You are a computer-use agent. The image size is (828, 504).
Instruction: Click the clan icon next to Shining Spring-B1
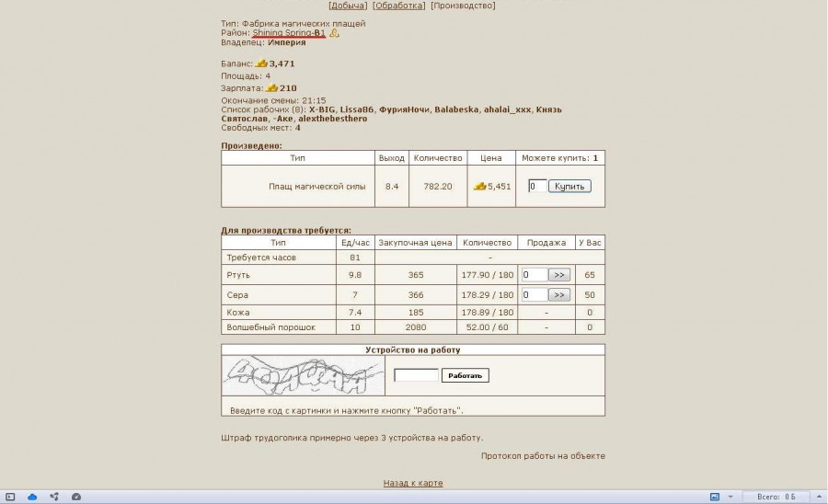pyautogui.click(x=334, y=33)
